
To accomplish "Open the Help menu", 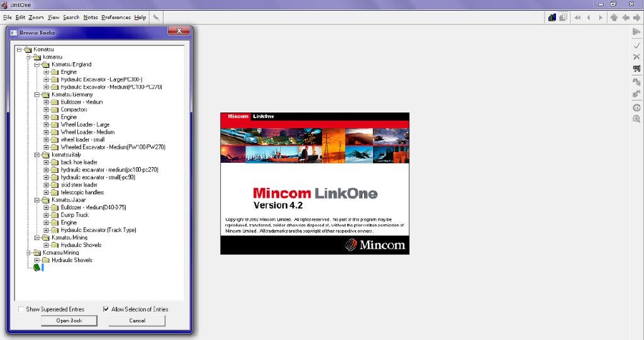I will click(140, 17).
